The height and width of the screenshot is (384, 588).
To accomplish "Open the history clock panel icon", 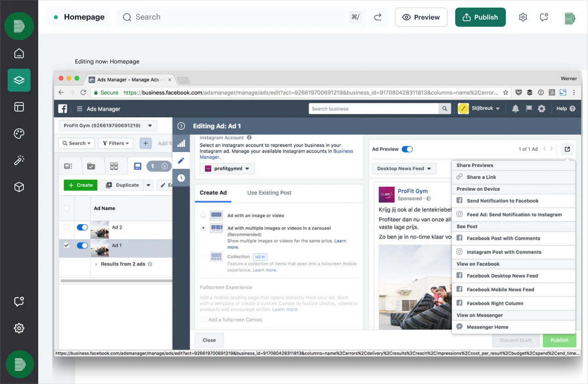I will coord(181,178).
